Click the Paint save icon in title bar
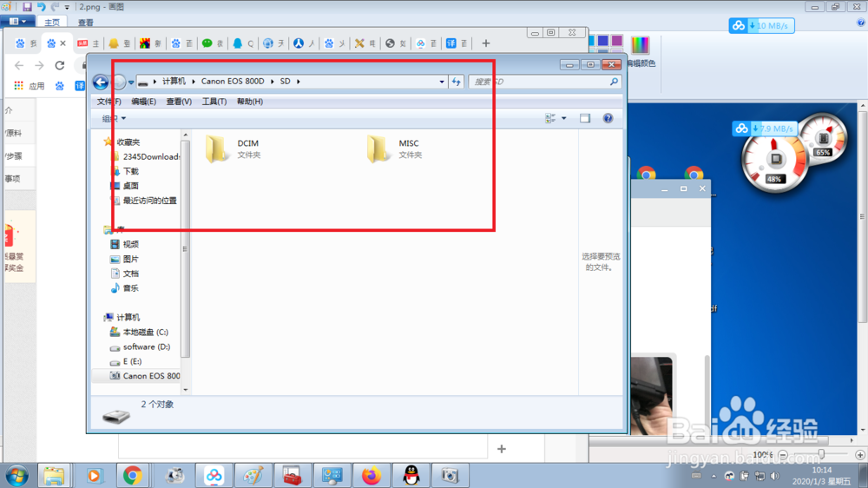This screenshot has width=868, height=488. click(27, 7)
